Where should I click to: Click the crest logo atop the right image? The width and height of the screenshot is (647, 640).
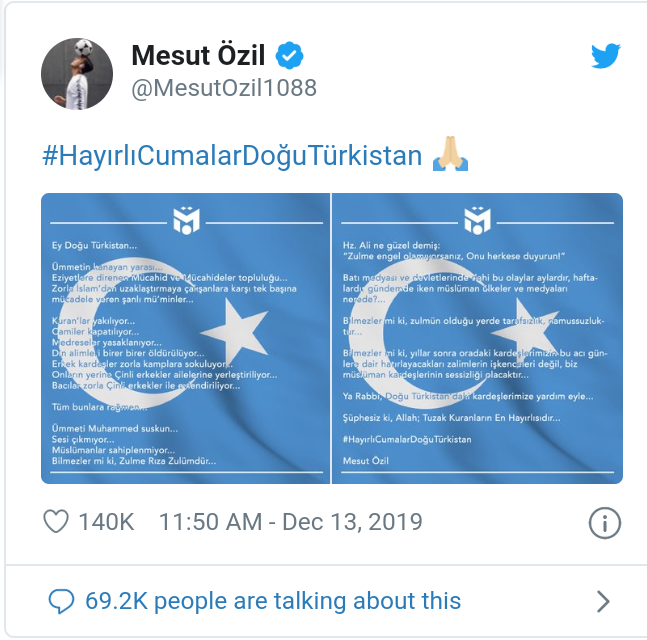[477, 219]
